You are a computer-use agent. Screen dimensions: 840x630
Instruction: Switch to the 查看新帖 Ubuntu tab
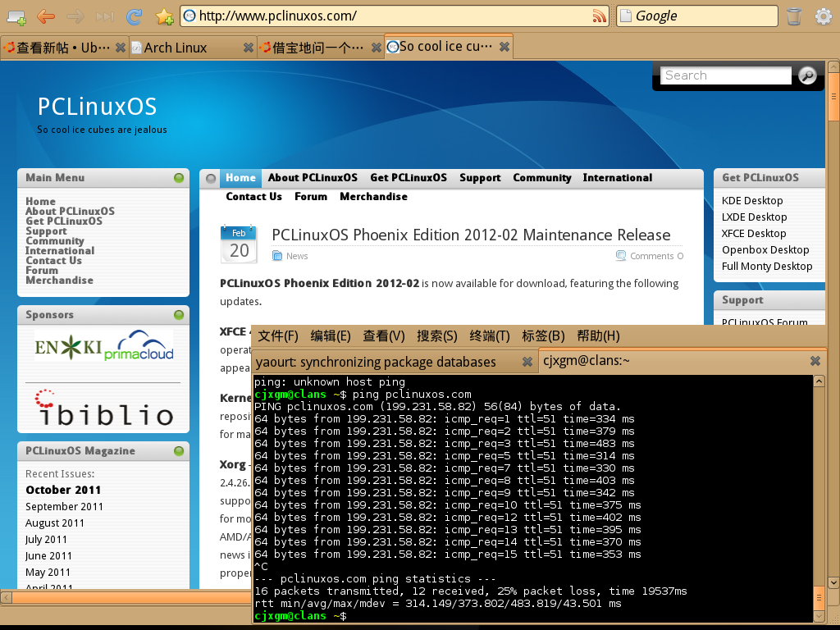pyautogui.click(x=64, y=48)
